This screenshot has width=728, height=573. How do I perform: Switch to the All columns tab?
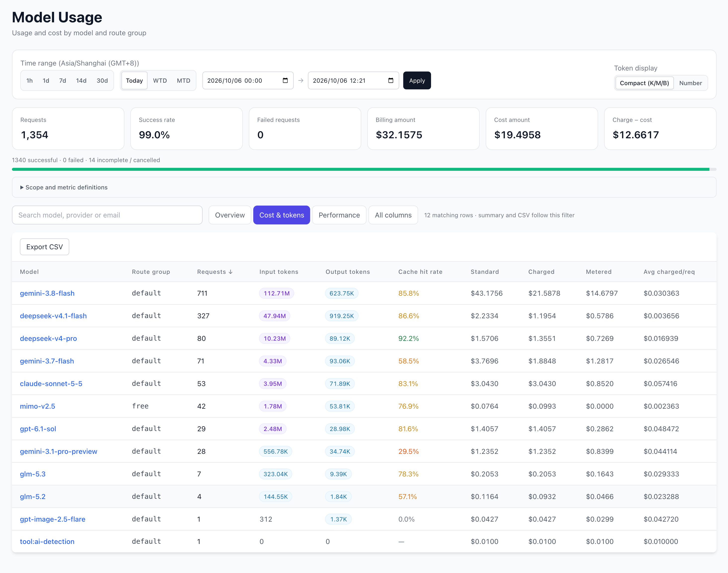[x=393, y=215]
